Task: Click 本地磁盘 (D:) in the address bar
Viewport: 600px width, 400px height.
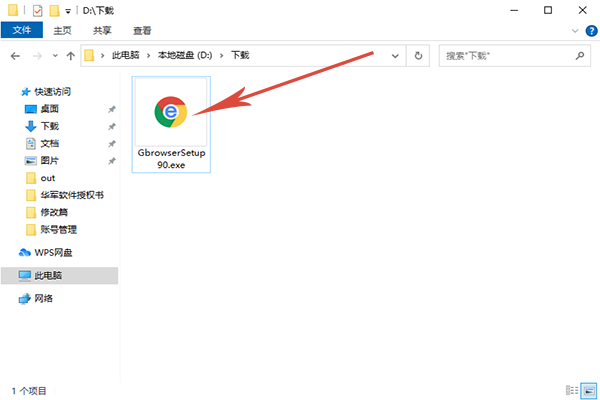Action: point(185,56)
